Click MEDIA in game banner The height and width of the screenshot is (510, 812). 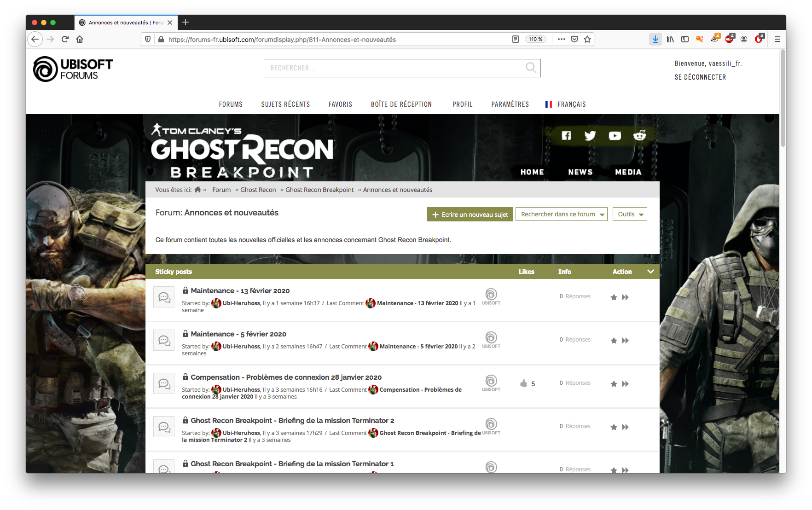(628, 172)
